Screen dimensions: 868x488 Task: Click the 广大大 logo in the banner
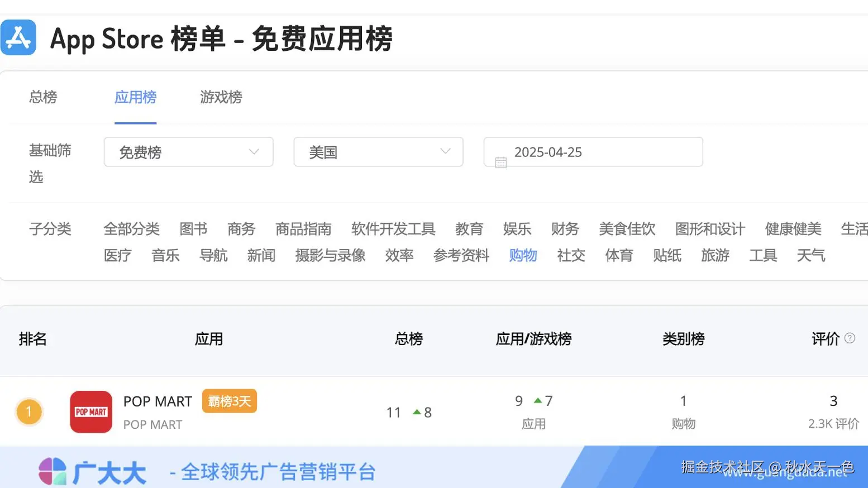pyautogui.click(x=93, y=472)
